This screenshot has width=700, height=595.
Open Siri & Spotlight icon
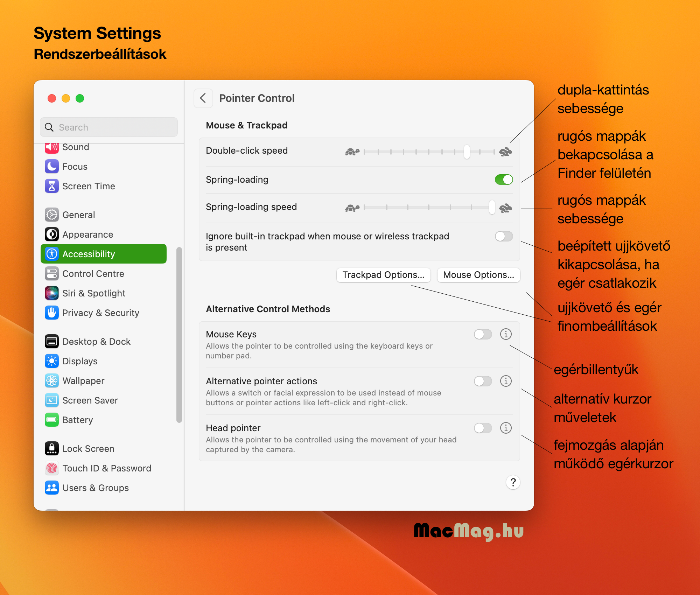click(x=52, y=293)
